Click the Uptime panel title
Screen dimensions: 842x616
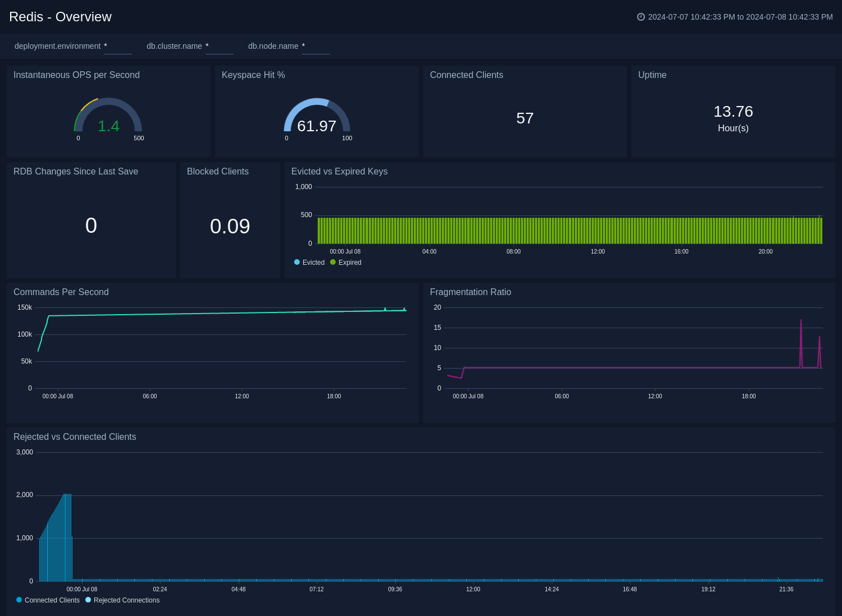(x=652, y=75)
